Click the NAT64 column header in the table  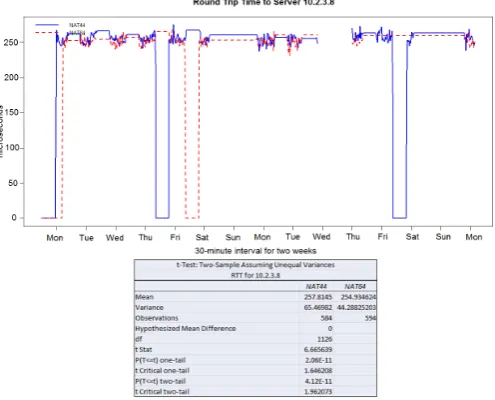click(355, 286)
